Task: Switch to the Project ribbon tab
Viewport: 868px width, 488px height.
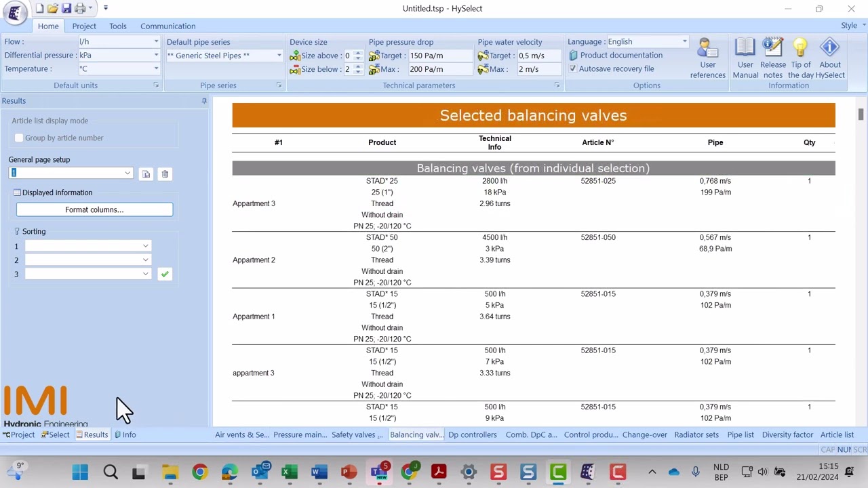Action: [x=84, y=26]
